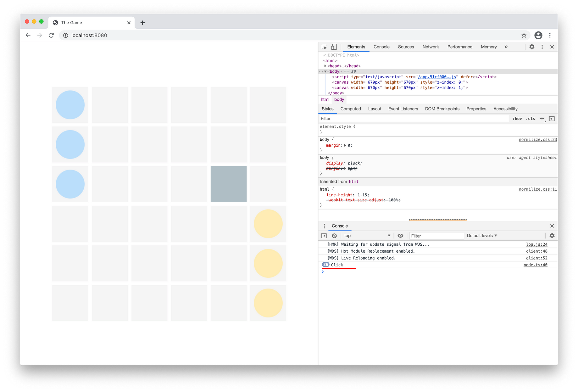Open site information icon in address bar

(66, 36)
